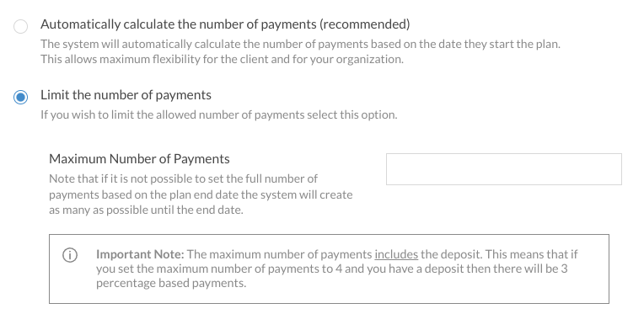Click the underlined 'includes' word in the note

tap(396, 254)
